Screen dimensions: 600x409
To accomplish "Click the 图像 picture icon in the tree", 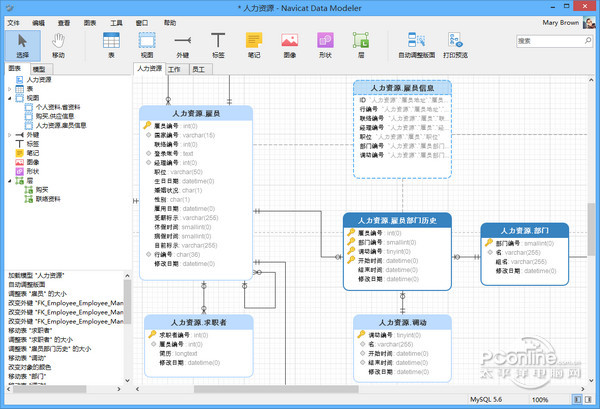I will click(20, 162).
